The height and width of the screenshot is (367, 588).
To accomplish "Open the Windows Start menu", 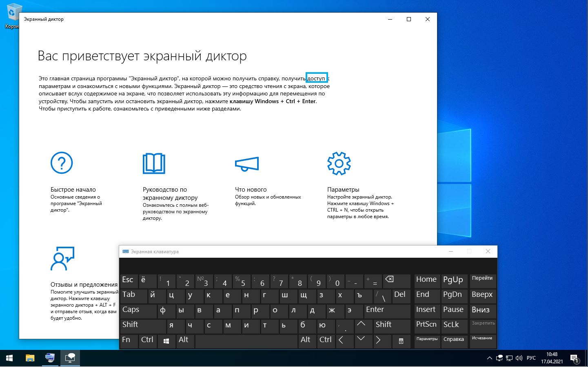I will pyautogui.click(x=9, y=358).
